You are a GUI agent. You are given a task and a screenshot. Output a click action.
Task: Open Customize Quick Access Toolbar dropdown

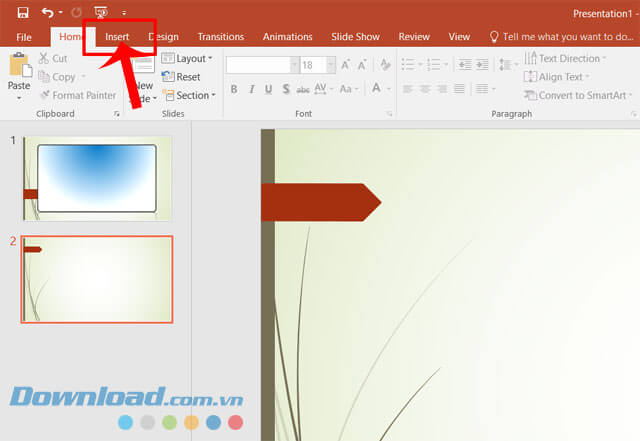point(124,13)
